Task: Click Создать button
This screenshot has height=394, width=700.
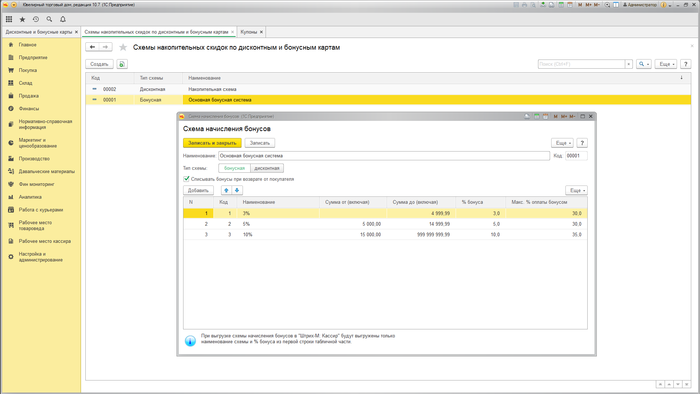Action: click(99, 64)
